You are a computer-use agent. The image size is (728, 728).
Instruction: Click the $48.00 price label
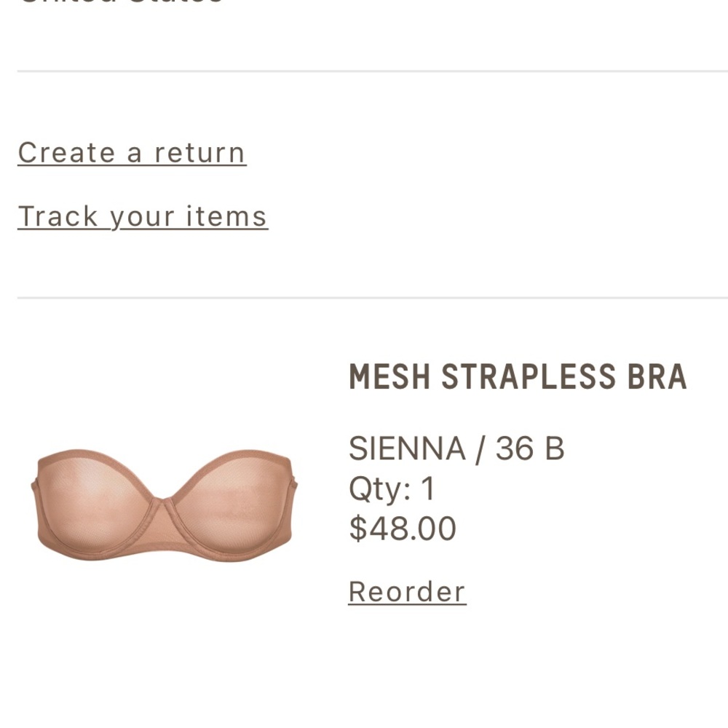tap(402, 527)
